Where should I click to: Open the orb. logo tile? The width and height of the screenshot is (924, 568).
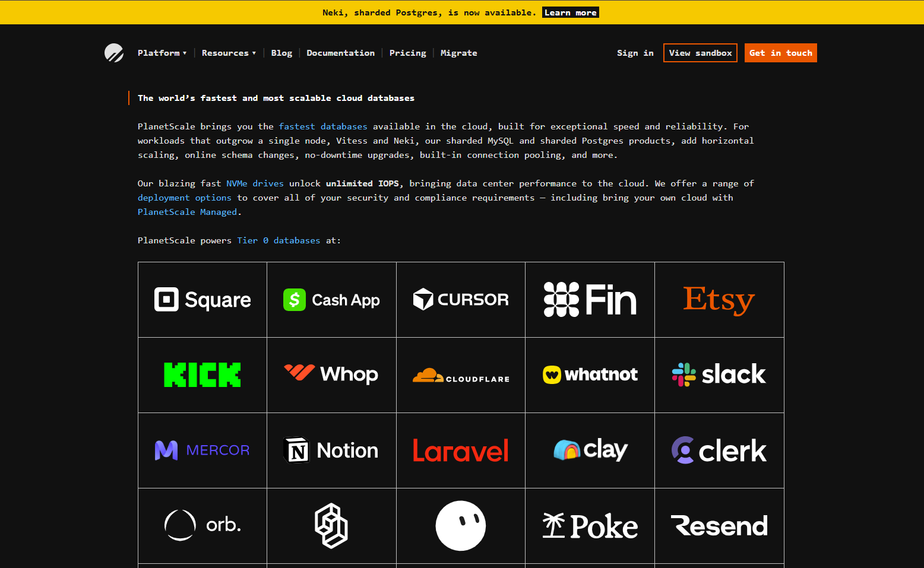tap(202, 526)
